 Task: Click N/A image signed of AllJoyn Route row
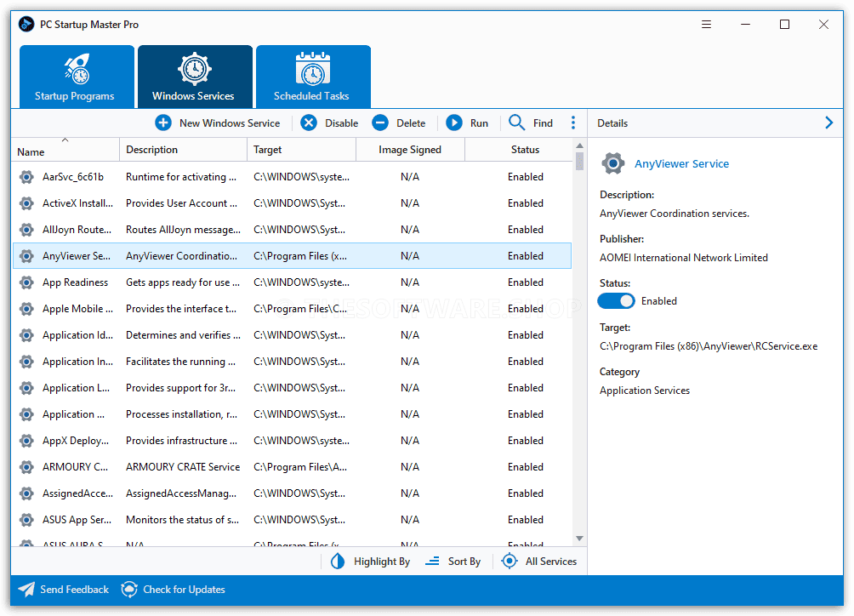coord(410,230)
